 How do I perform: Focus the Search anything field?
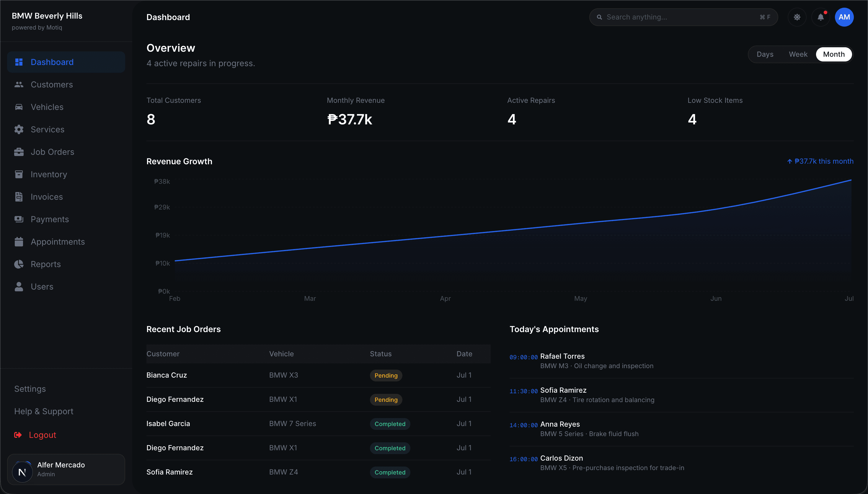point(683,17)
